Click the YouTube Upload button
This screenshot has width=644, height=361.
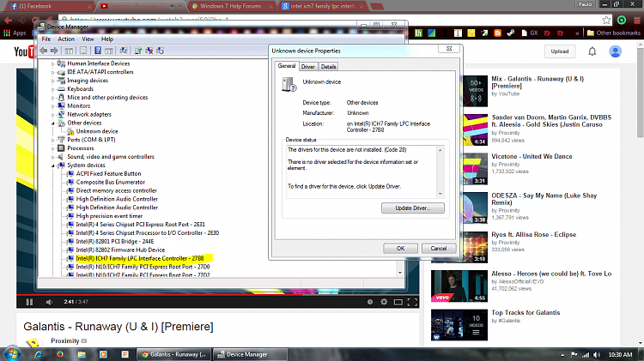coord(559,51)
